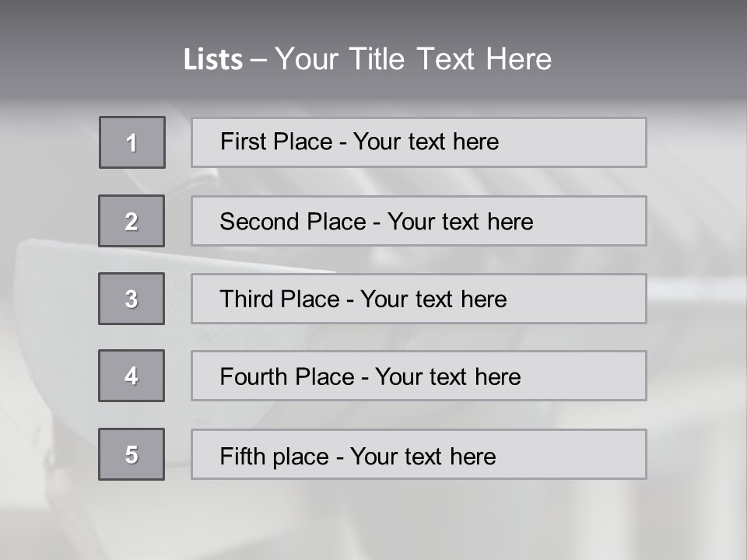
Task: Click the number 5 box
Action: (x=132, y=454)
